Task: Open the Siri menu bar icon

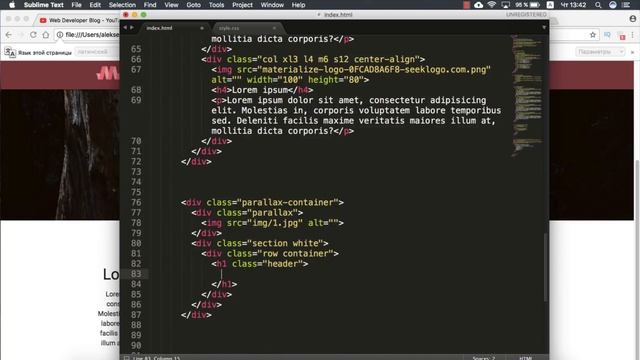Action: point(613,5)
